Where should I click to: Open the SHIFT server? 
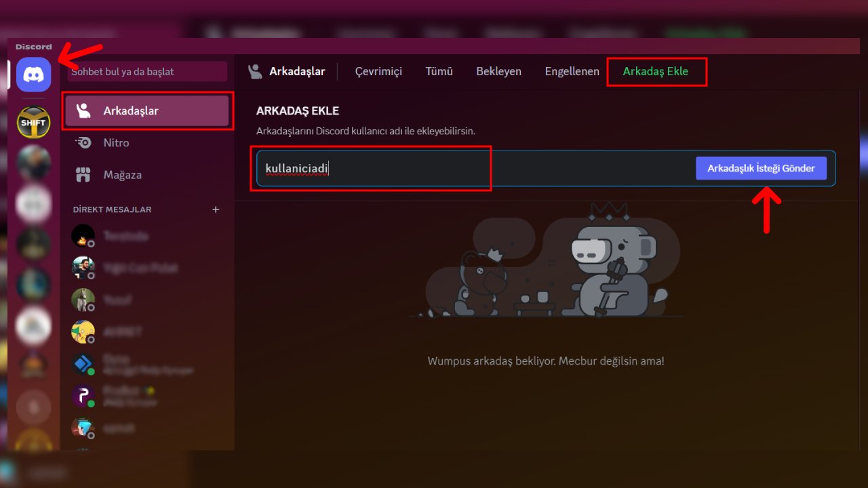[x=33, y=123]
